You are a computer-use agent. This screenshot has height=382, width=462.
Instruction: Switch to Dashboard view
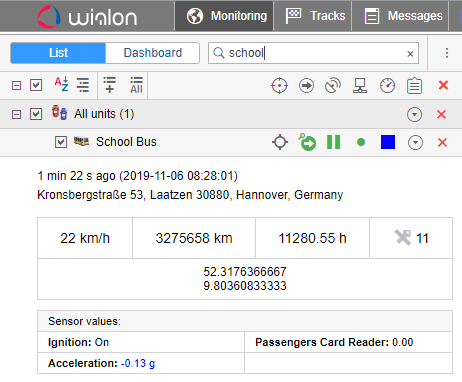point(153,53)
